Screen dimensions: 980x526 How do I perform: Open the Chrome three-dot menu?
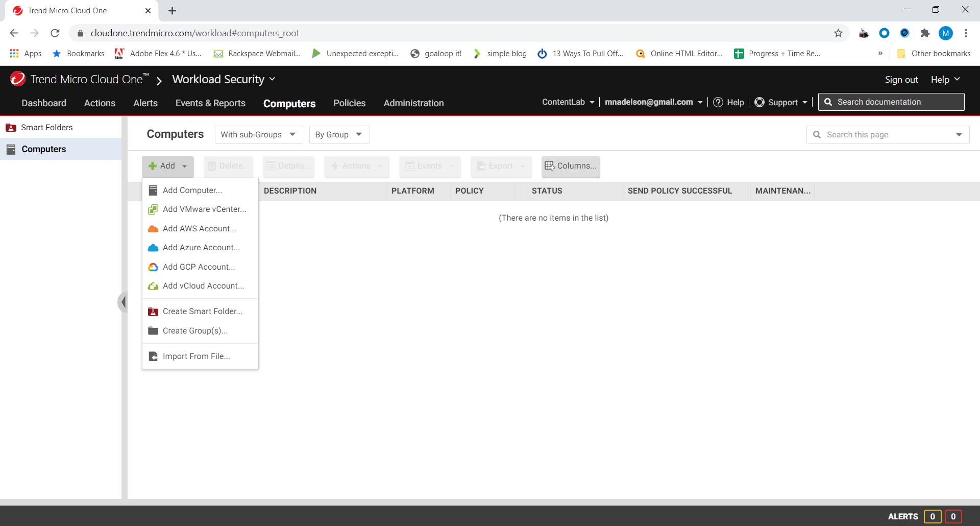[966, 33]
